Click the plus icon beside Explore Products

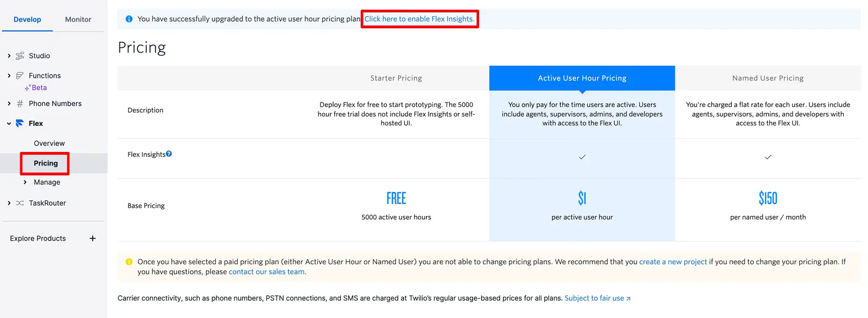pyautogui.click(x=93, y=238)
